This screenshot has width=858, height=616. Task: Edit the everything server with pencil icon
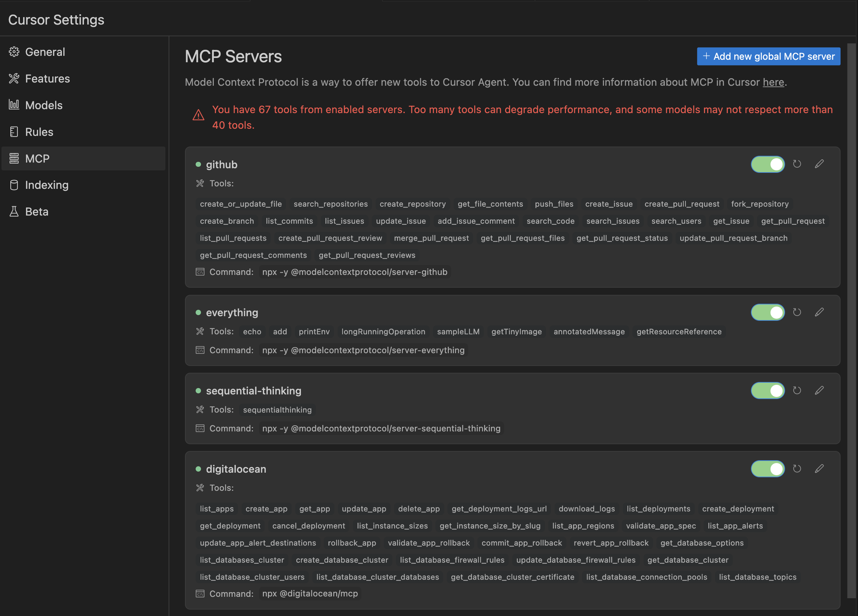[x=819, y=312]
